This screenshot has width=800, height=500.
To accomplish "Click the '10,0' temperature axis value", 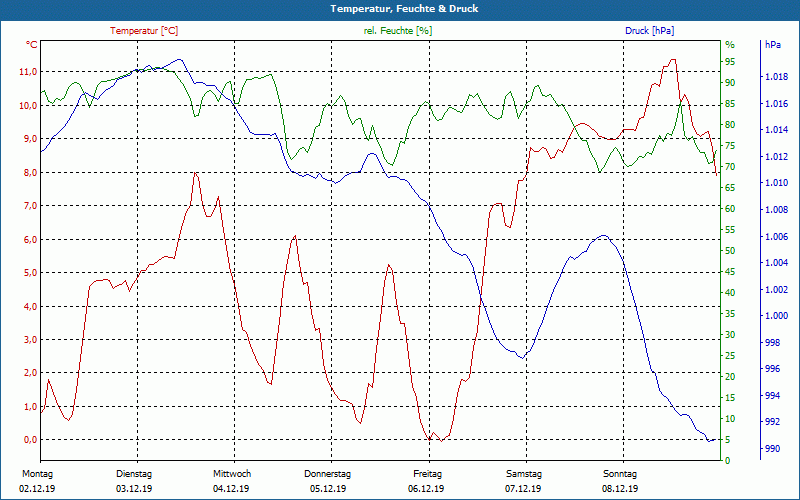I will click(x=28, y=106).
